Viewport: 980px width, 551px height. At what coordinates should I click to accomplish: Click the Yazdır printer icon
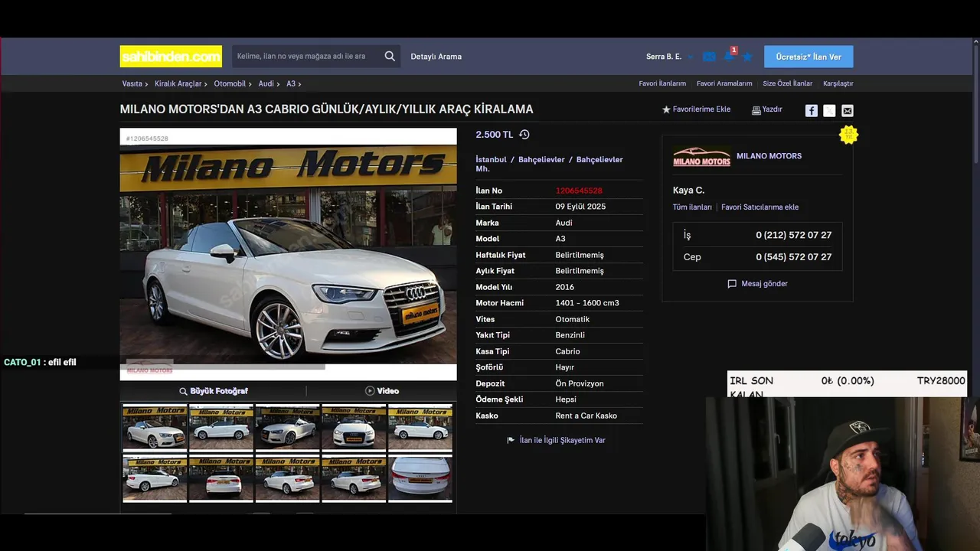756,110
